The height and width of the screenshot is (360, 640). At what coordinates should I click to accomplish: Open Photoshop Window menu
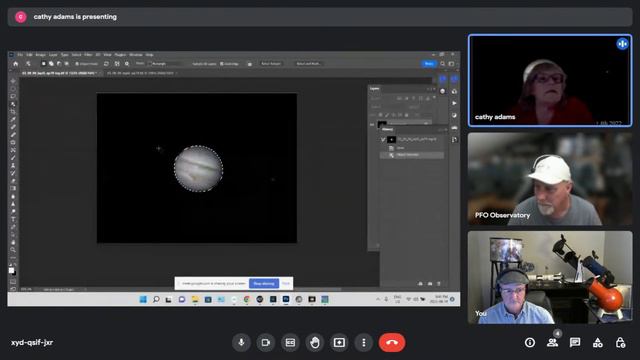(136, 55)
